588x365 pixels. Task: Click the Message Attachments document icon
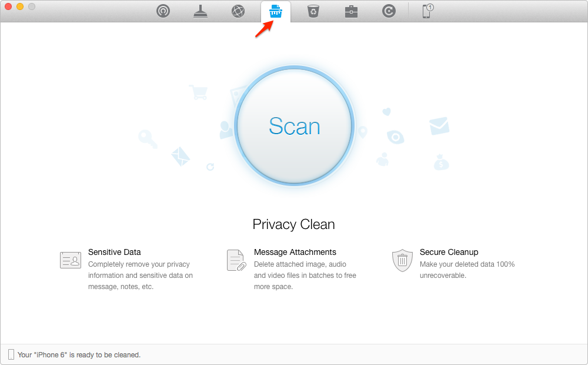pos(236,259)
